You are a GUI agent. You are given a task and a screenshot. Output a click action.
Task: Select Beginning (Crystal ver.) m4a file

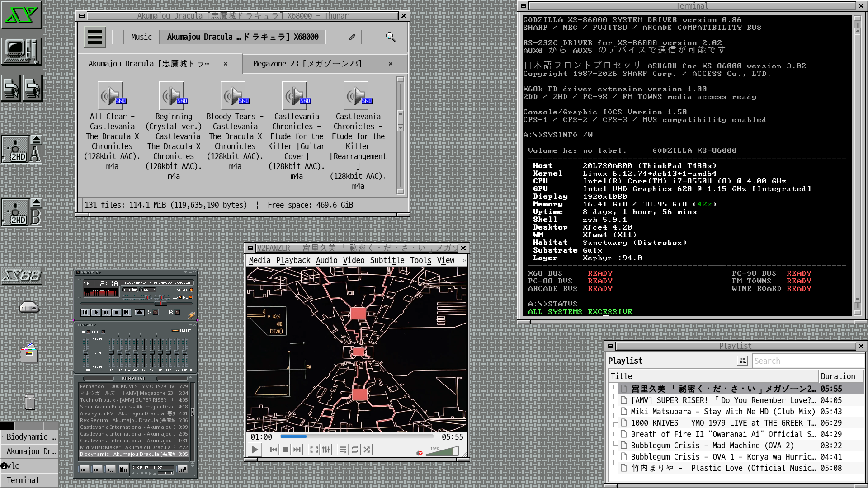(174, 131)
